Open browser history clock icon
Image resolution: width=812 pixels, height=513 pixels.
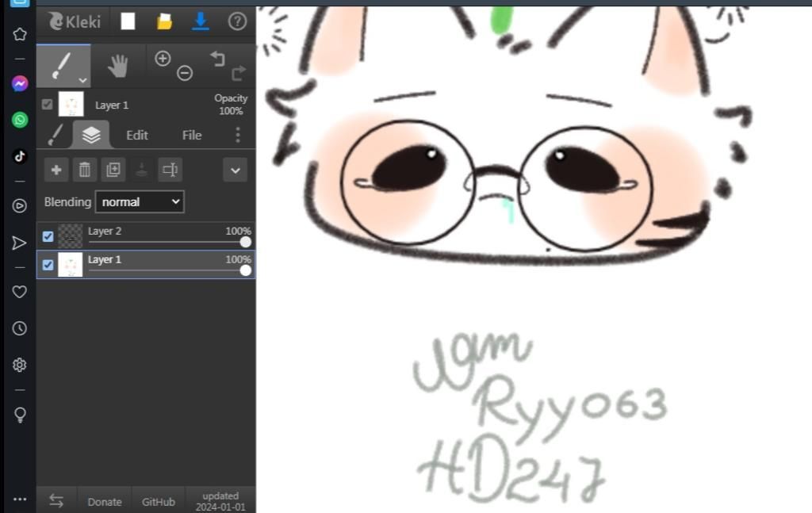20,328
